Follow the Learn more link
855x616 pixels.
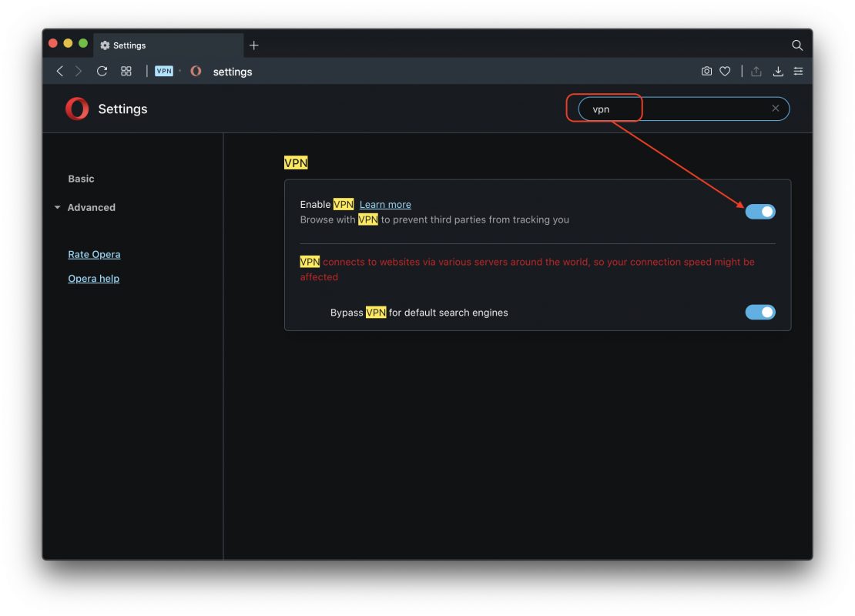385,204
